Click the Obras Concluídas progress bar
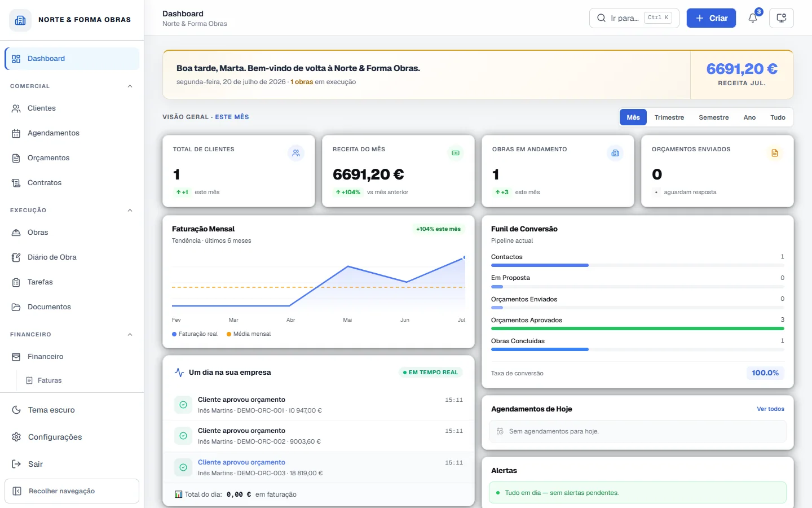This screenshot has width=812, height=508. (638, 349)
